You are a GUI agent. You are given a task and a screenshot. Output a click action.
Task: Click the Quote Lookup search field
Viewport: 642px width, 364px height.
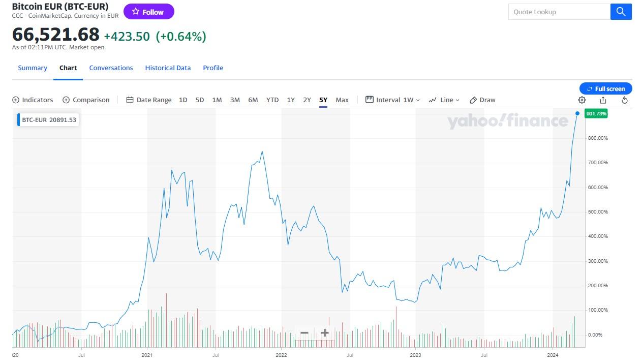tap(559, 12)
